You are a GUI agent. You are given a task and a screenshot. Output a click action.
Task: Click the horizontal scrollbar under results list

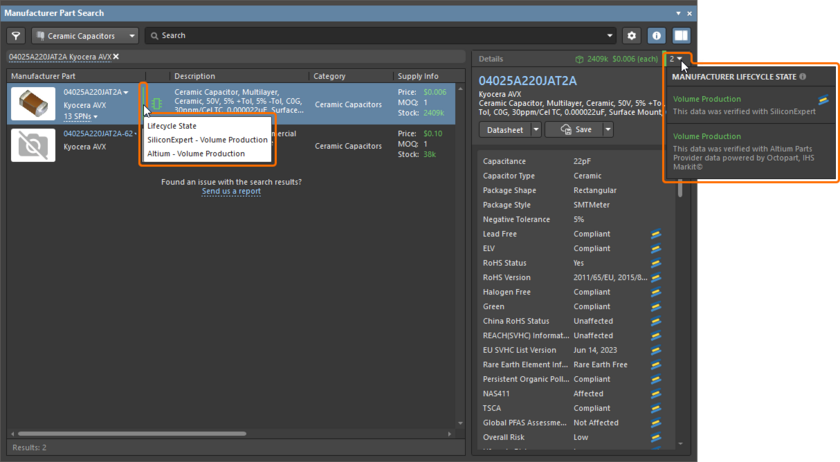[x=132, y=434]
